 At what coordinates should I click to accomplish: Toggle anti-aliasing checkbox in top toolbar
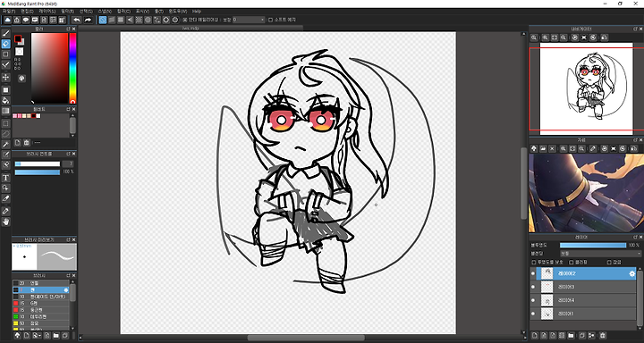coord(185,20)
